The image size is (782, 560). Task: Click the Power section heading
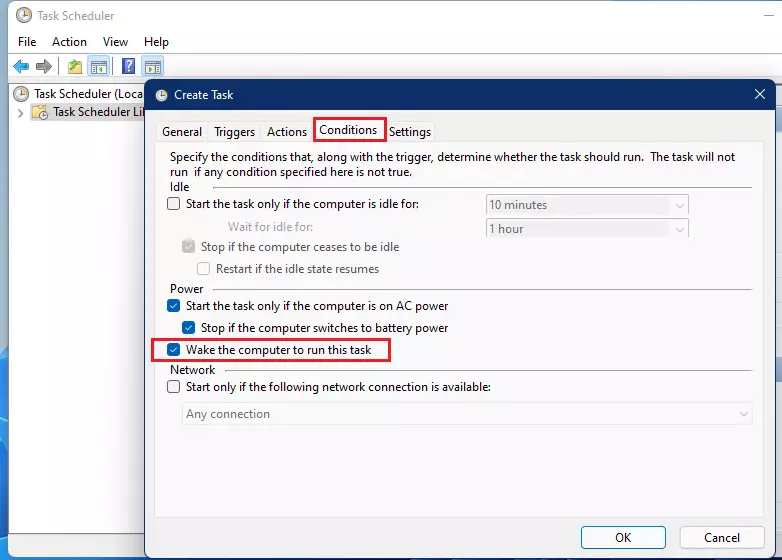(x=187, y=289)
